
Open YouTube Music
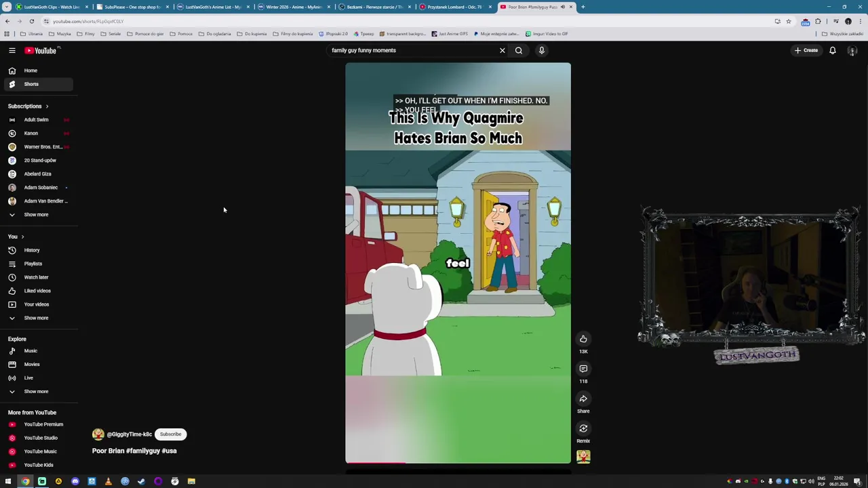click(37, 451)
